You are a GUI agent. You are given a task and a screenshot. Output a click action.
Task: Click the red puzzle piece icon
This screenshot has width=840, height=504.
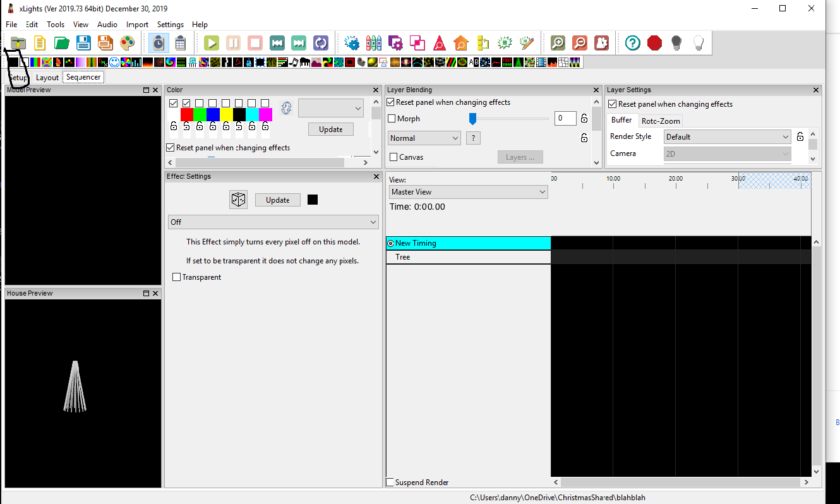click(602, 43)
